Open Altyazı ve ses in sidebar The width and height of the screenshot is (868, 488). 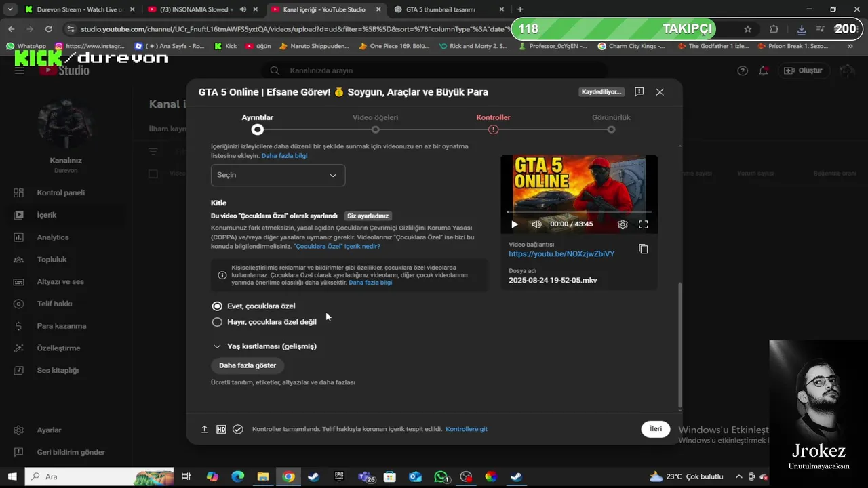[x=60, y=281]
